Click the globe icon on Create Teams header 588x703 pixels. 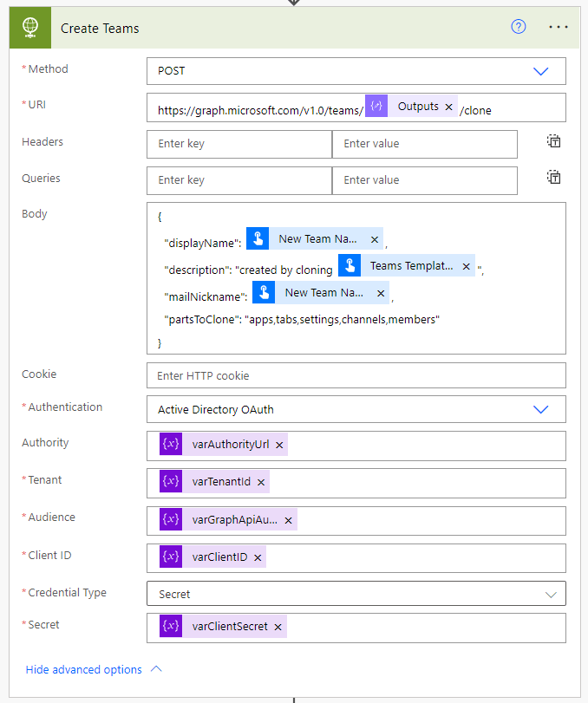click(x=29, y=27)
